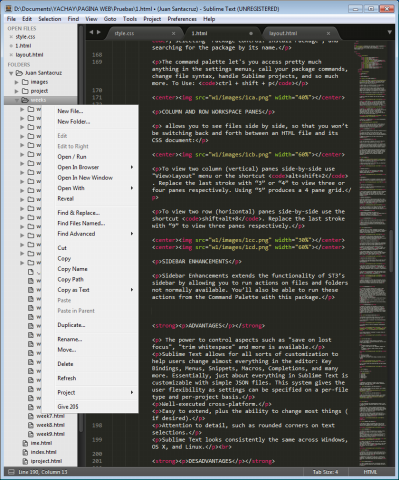Expand Open With submenu
Viewport: 399px width, 480px height.
(132, 188)
